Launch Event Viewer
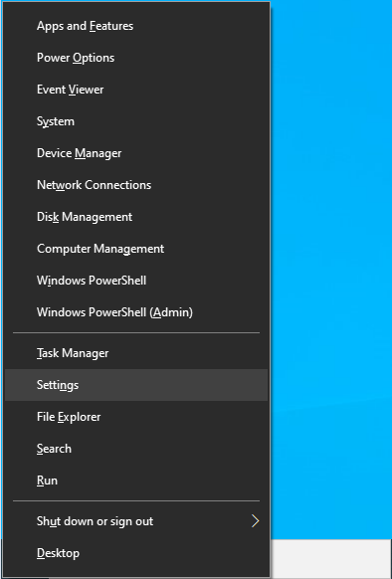This screenshot has width=392, height=579. pyautogui.click(x=136, y=90)
